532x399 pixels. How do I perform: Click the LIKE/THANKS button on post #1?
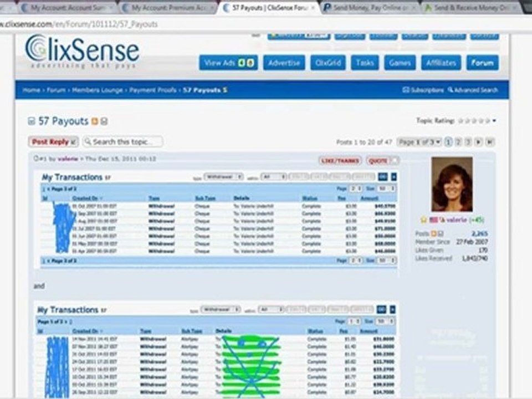point(340,161)
